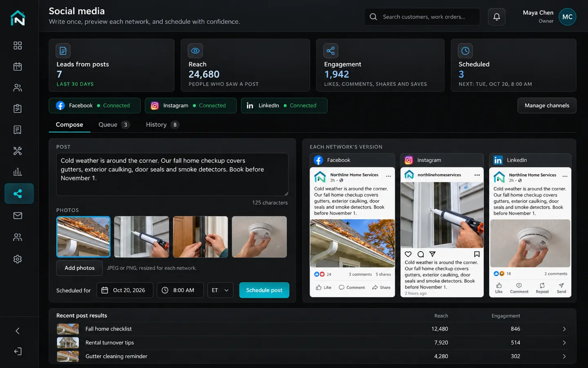Viewport: 588px width, 368px height.
Task: Click the log out icon in sidebar
Action: [18, 351]
